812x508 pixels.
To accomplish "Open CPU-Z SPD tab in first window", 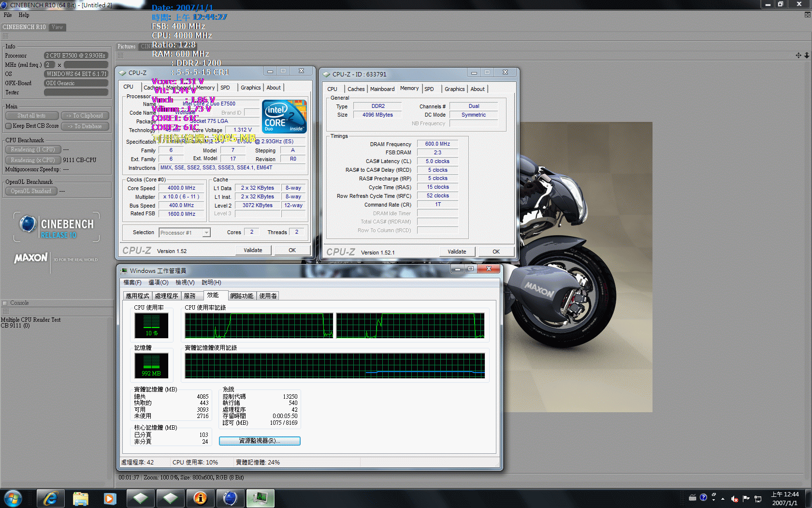I will tap(225, 88).
